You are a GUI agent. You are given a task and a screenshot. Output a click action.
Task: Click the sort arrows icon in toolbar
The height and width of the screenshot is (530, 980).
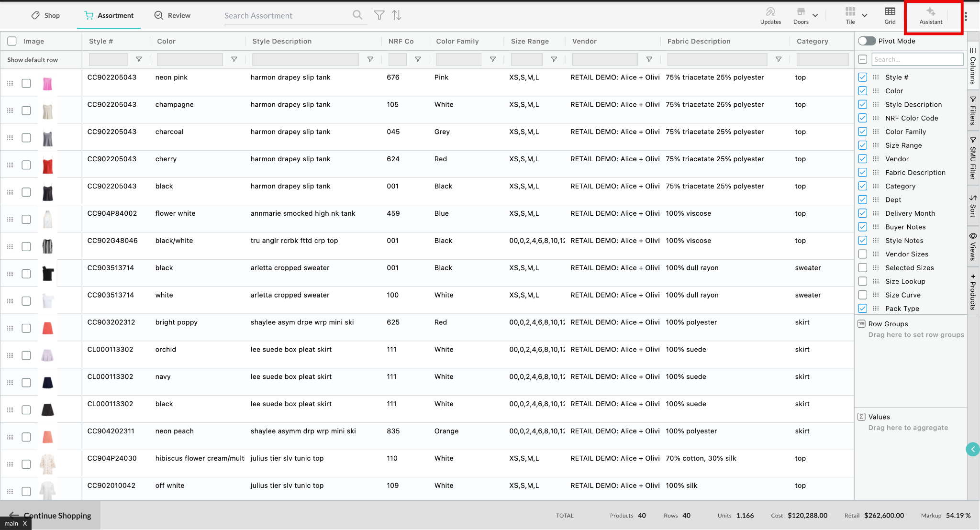coord(397,15)
